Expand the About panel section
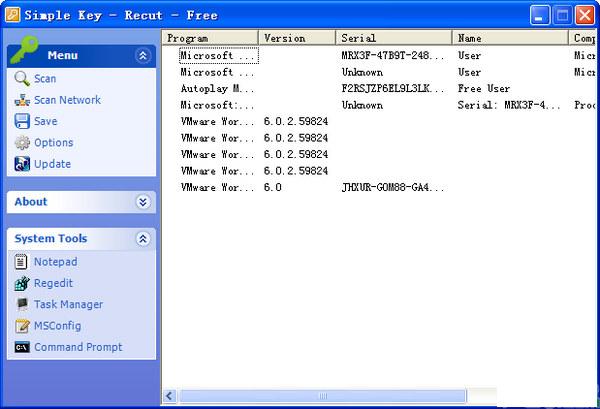This screenshot has width=600, height=409. 142,202
